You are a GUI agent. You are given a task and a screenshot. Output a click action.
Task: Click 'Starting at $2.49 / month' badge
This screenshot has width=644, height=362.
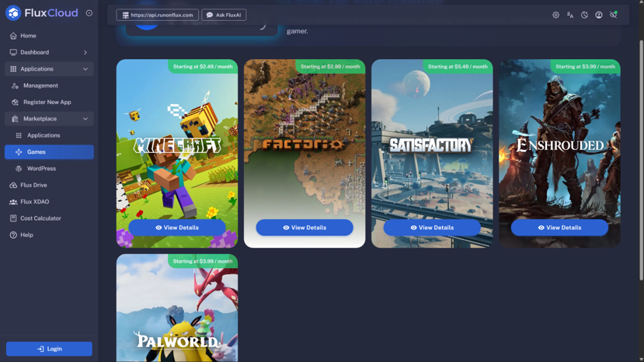pyautogui.click(x=203, y=67)
